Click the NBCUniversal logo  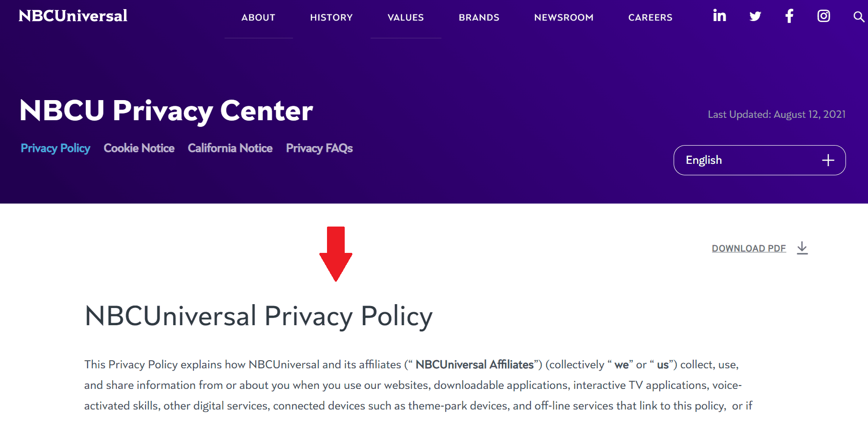click(73, 16)
